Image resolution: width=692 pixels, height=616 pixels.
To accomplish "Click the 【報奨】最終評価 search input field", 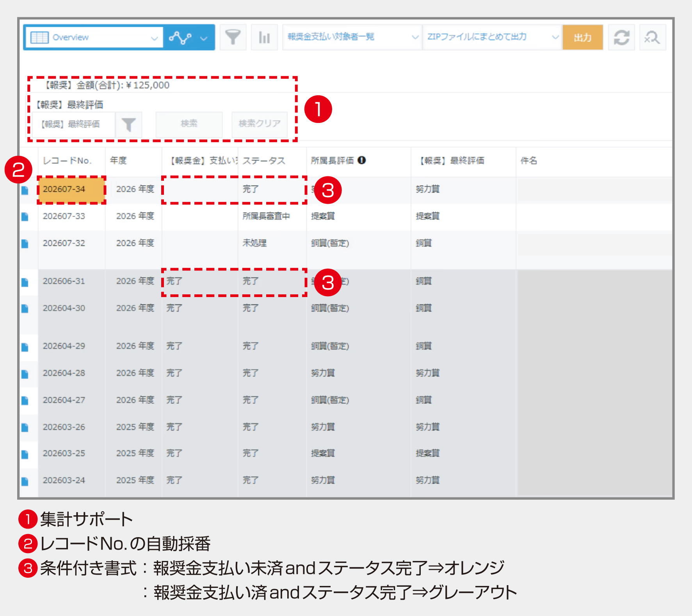I will coord(73,124).
